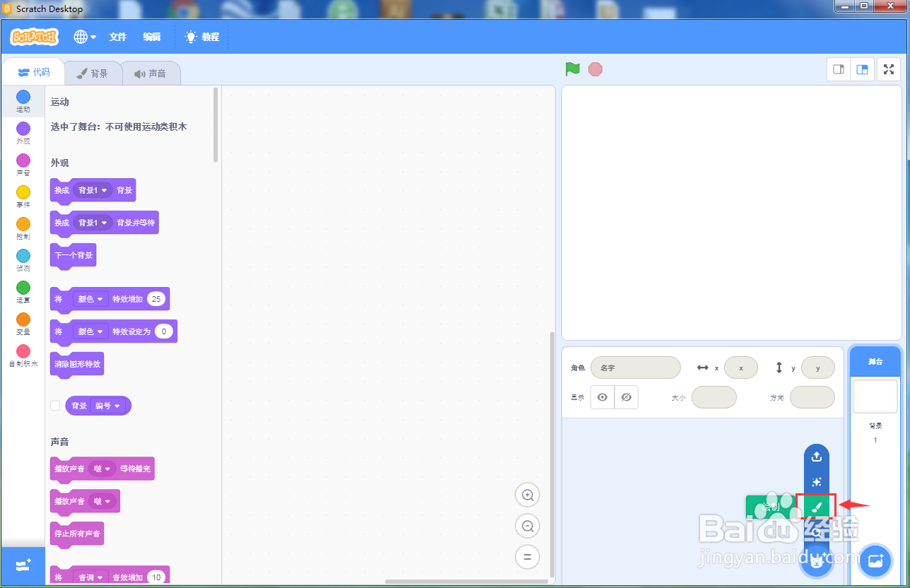Viewport: 910px width, 588px height.
Task: Click the 清除图形特效 block
Action: pos(77,365)
